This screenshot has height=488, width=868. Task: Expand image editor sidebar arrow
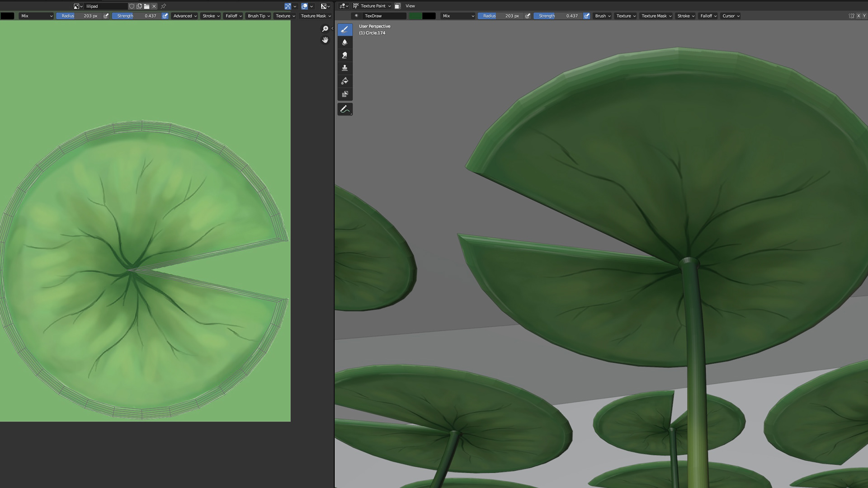(x=332, y=28)
